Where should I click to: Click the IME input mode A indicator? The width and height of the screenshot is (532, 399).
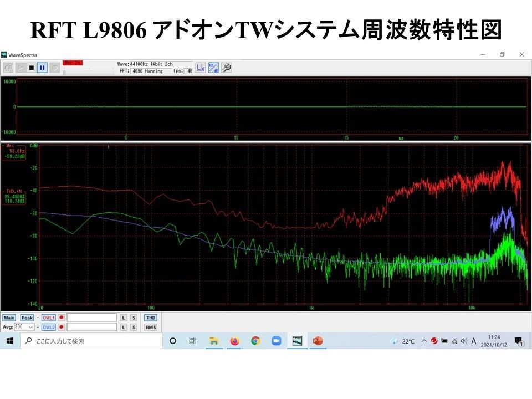point(474,341)
